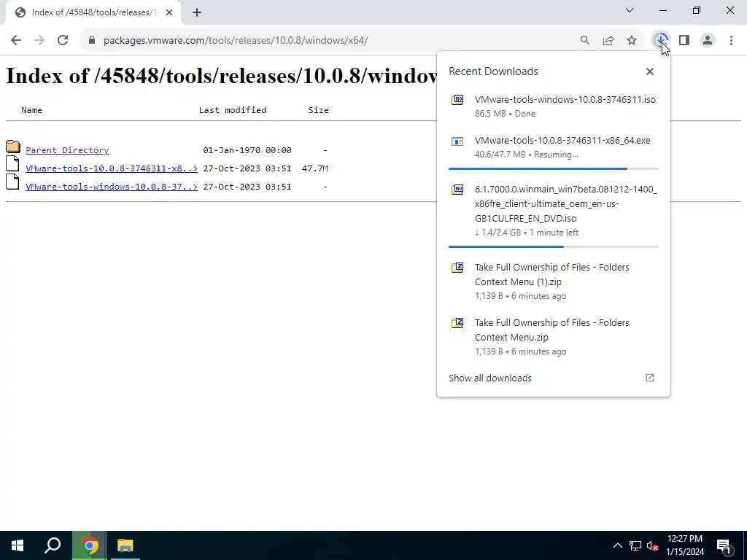Open taskbar Search
The width and height of the screenshot is (747, 560).
point(53,545)
